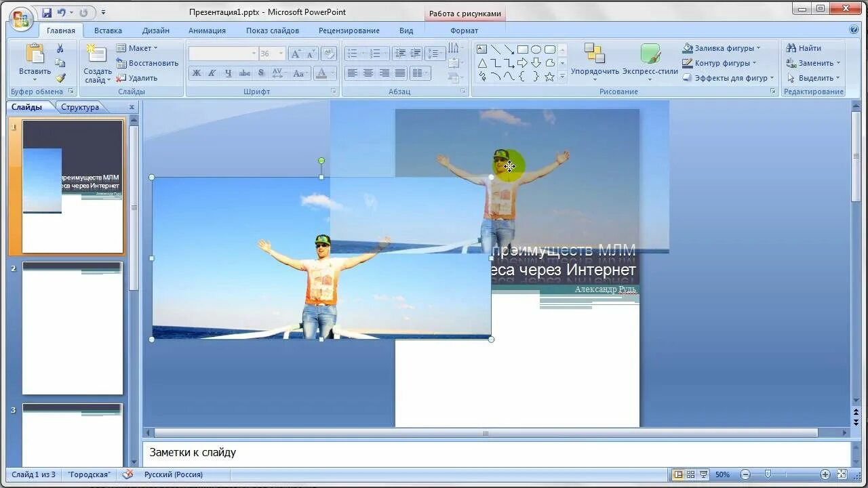Viewport: 868px width, 488px height.
Task: Click the spell check icon in the status bar
Action: click(x=127, y=474)
